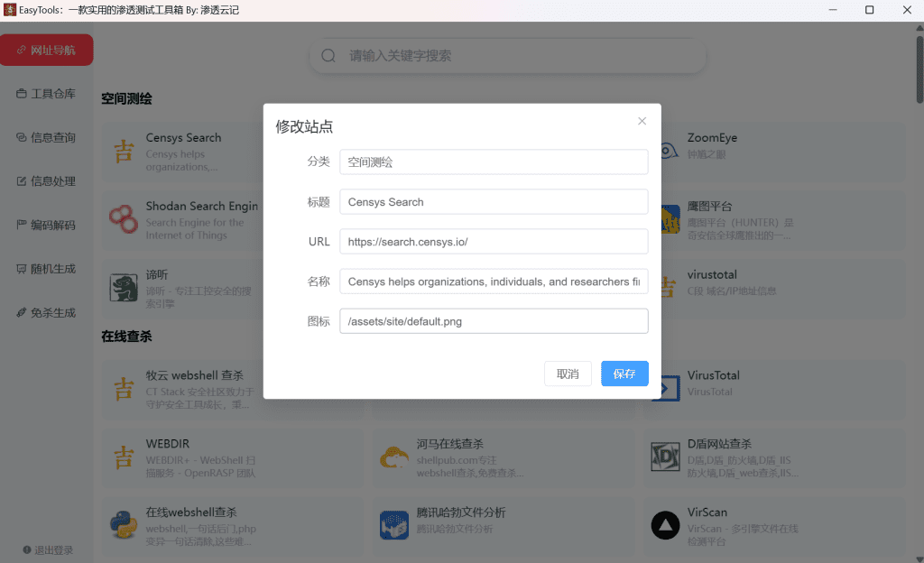Viewport: 924px width, 563px height.
Task: Open the D盾网站查杀 card title
Action: pos(719,444)
